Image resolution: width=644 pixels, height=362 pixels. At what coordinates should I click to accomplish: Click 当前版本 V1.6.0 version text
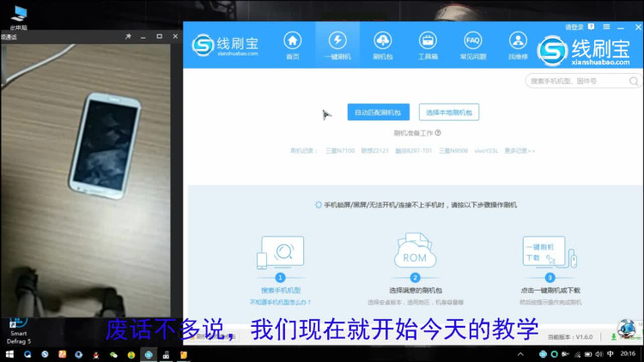[x=570, y=337]
